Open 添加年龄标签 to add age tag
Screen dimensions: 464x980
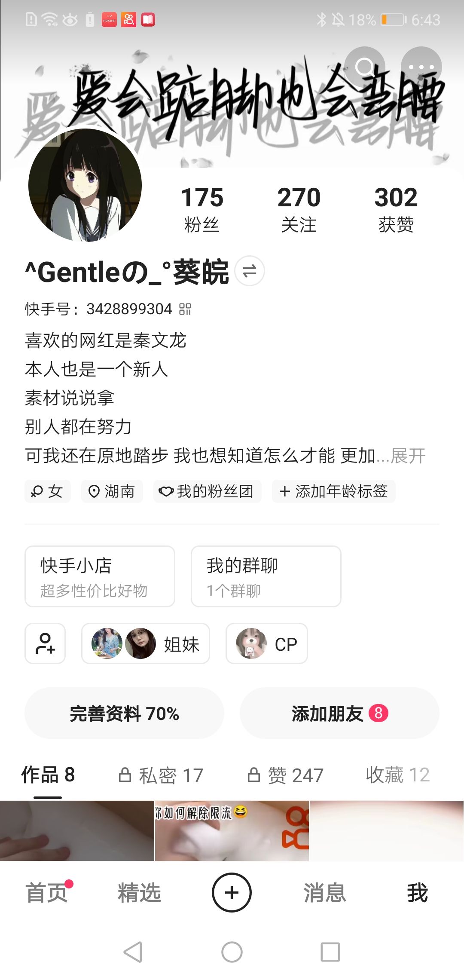point(333,491)
